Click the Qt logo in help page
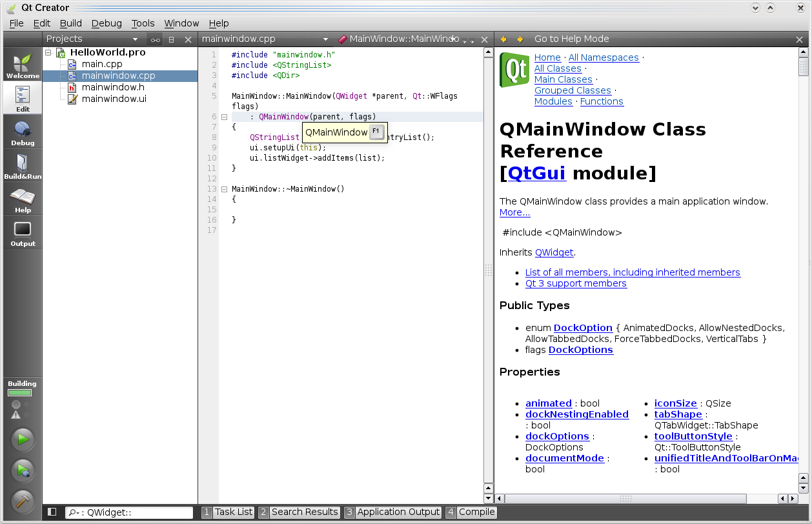The width and height of the screenshot is (812, 524). point(514,70)
